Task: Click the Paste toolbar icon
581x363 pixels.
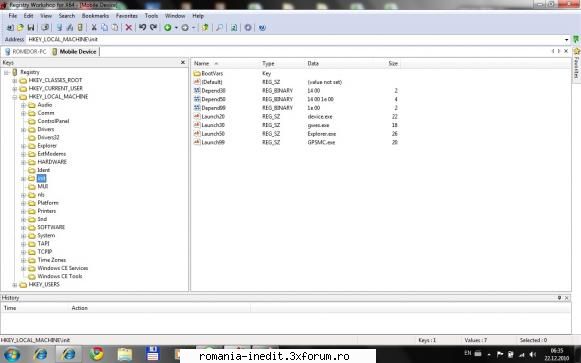Action: tap(115, 27)
